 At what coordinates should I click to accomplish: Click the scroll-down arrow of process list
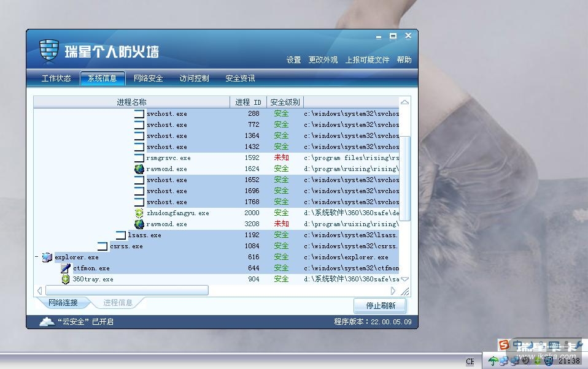coord(404,279)
